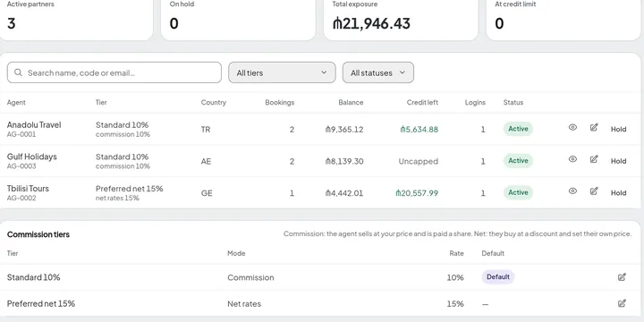The width and height of the screenshot is (644, 322).
Task: Click the On hold summary card
Action: click(x=238, y=20)
